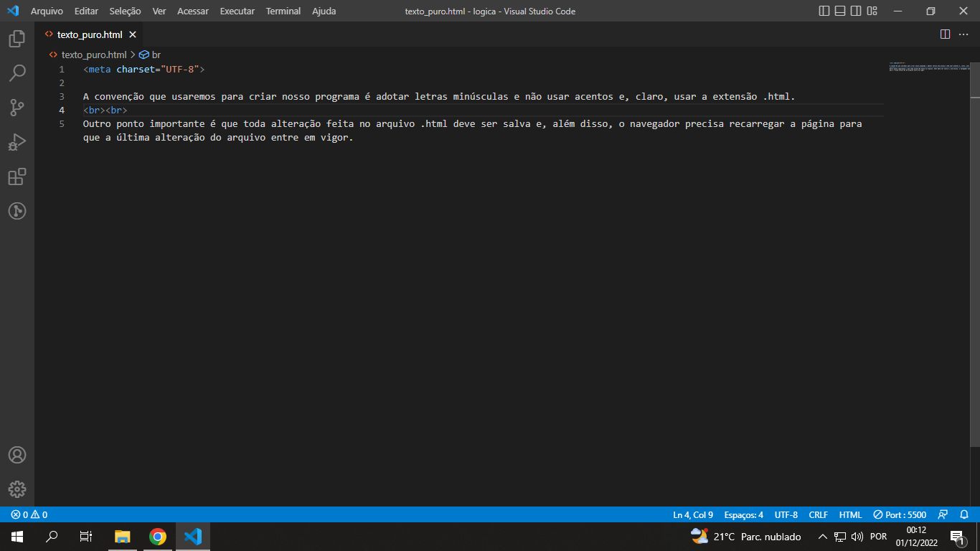Click the br symbol in the breadcrumb

(x=156, y=55)
